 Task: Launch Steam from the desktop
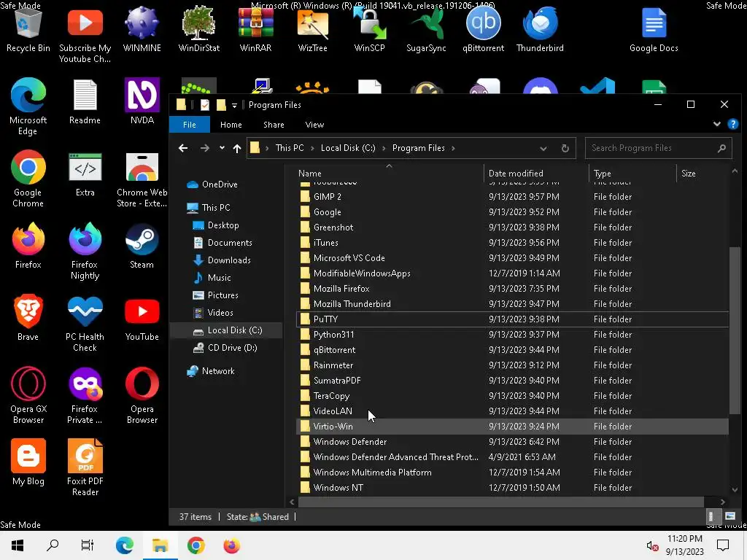[142, 246]
